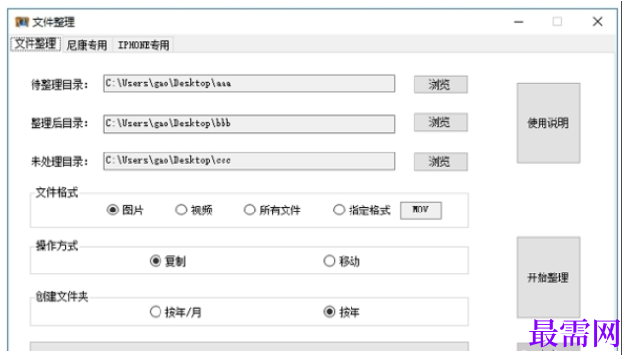This screenshot has height=364, width=639.
Task: Click the 操作方式 group title
Action: click(x=57, y=246)
